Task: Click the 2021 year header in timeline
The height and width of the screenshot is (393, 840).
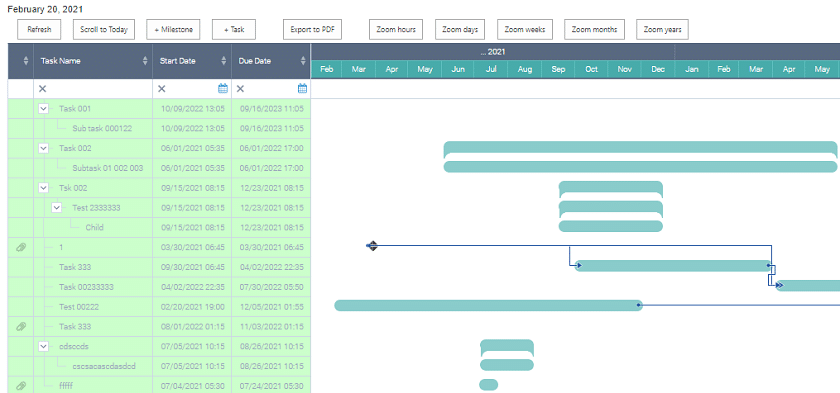Action: (492, 52)
